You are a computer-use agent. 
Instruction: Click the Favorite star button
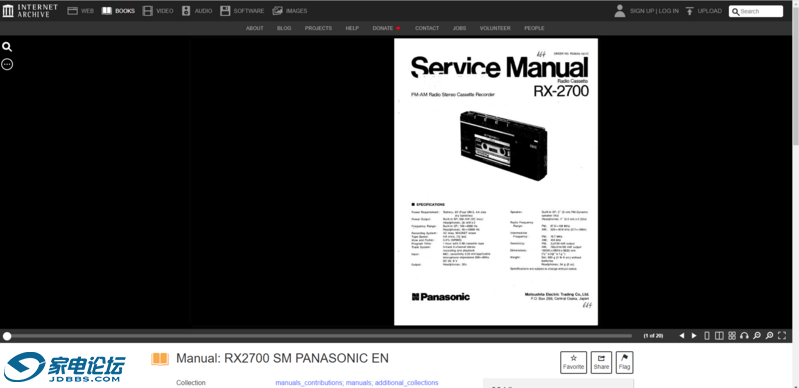(x=573, y=362)
